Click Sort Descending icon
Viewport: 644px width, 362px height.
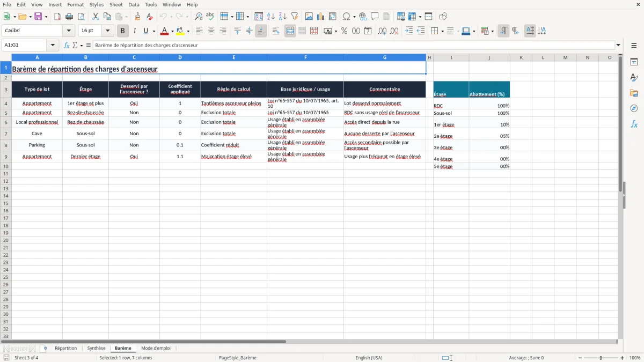pyautogui.click(x=282, y=17)
